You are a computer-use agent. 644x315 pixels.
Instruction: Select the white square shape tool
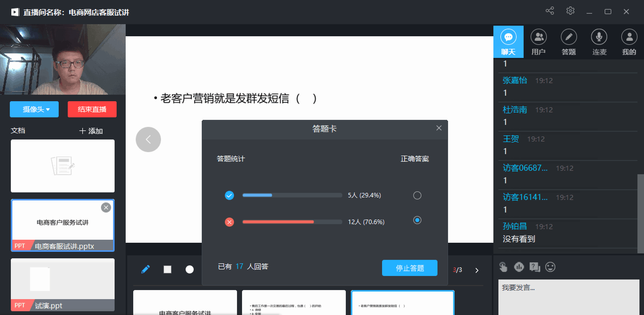(167, 269)
